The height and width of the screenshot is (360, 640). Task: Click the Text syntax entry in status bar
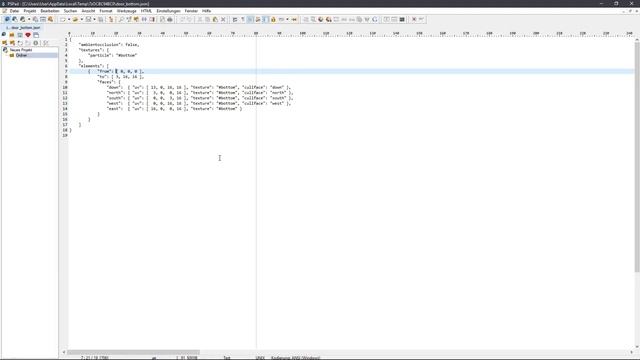coord(227,358)
